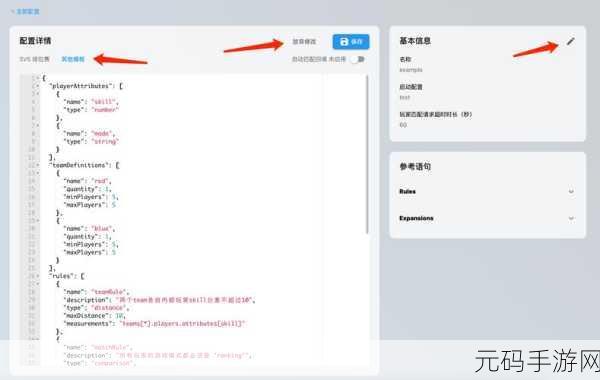Click the 参考语句 panel heading
600x380 pixels.
coord(415,166)
